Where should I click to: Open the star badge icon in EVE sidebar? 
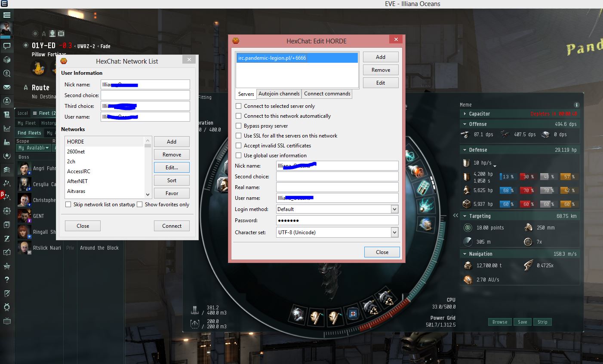[7, 156]
